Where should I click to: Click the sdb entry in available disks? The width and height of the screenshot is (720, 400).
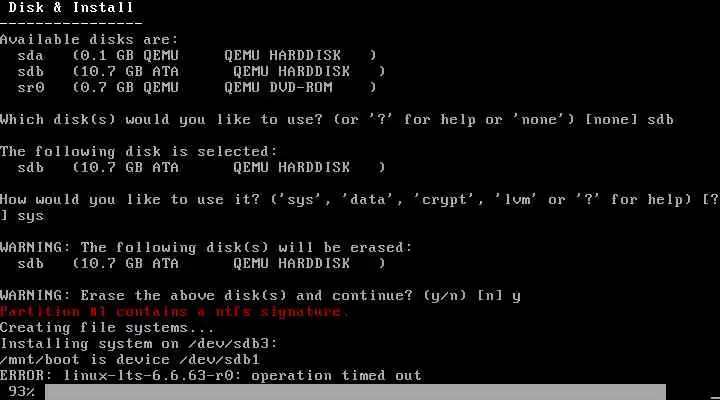tap(201, 71)
